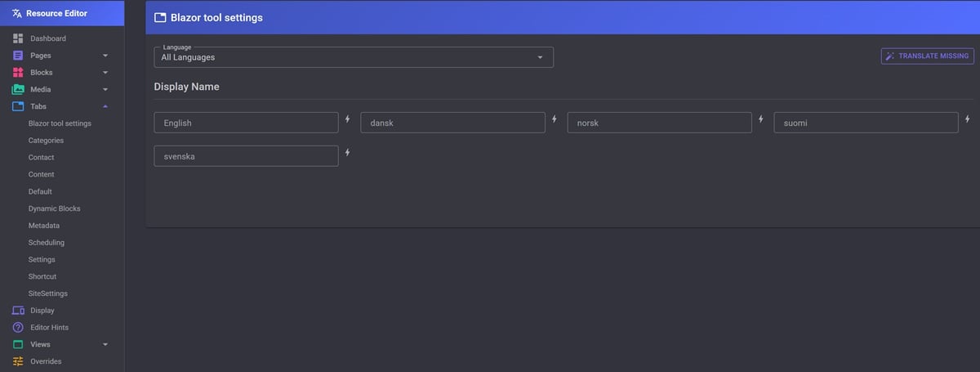Click the Resource Editor header title
The height and width of the screenshot is (372, 980).
pos(56,13)
